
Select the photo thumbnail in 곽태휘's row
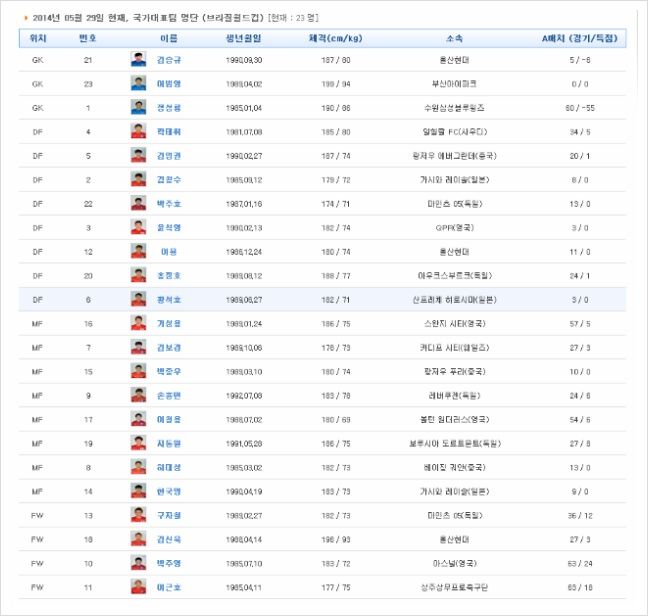[x=138, y=131]
